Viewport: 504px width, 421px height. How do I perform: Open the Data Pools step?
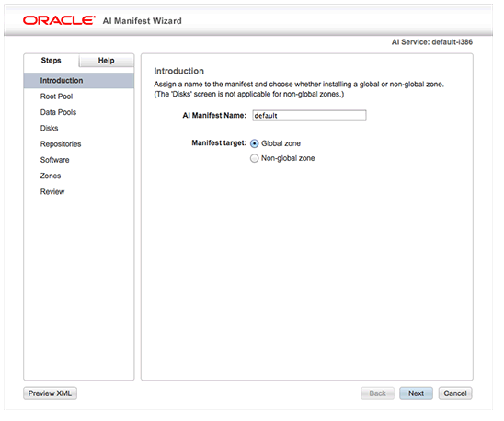point(59,113)
